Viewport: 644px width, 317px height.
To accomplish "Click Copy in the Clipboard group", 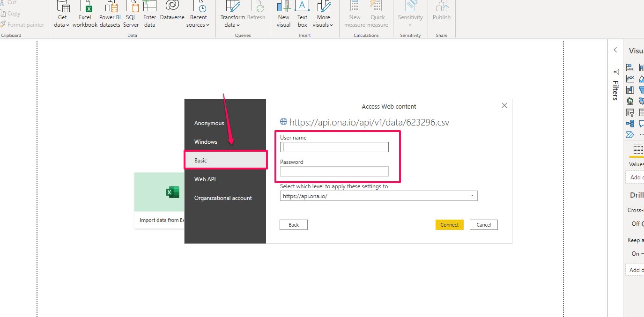I will pos(10,14).
